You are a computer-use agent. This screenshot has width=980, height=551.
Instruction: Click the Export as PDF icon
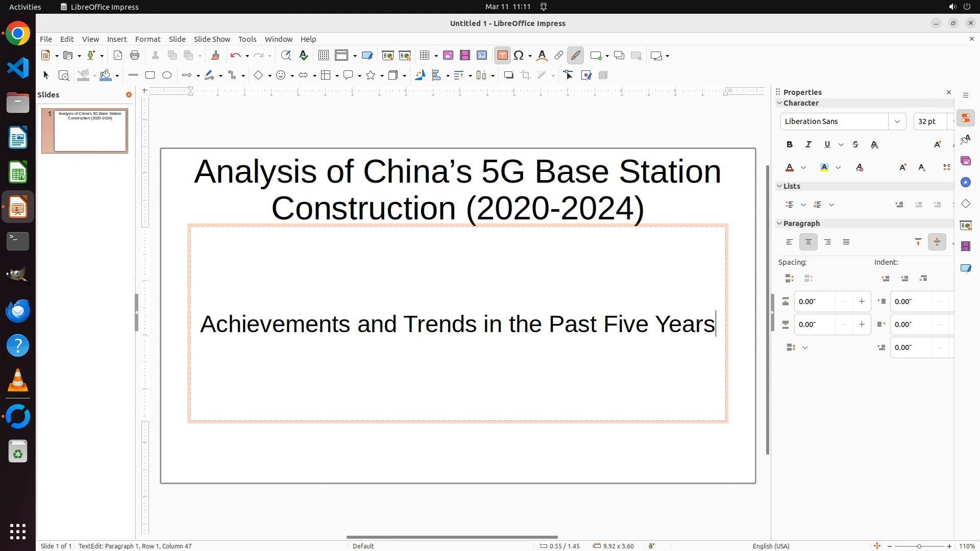click(118, 56)
